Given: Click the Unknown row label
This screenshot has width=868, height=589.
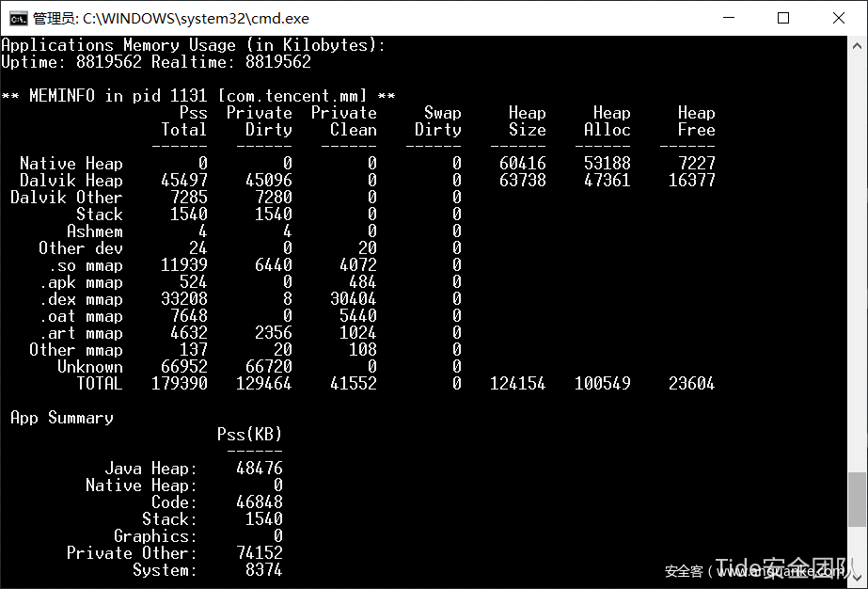Looking at the screenshot, I should [x=89, y=367].
